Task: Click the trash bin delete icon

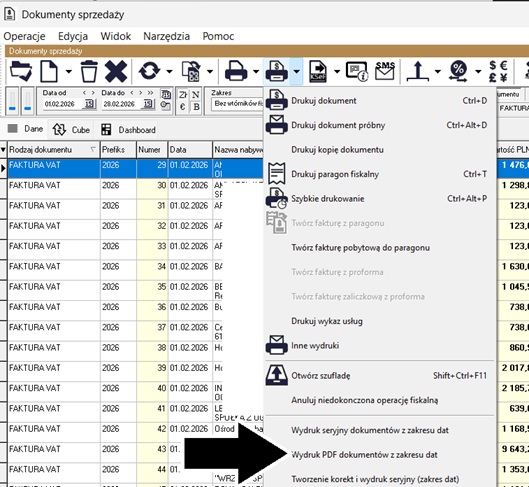Action: pos(89,71)
